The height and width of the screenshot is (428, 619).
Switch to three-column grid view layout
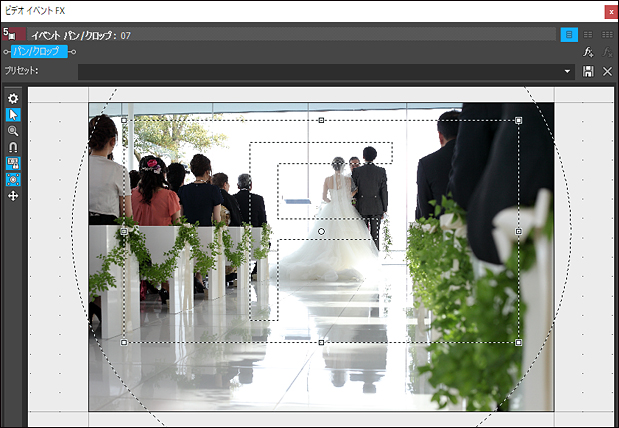coord(607,35)
